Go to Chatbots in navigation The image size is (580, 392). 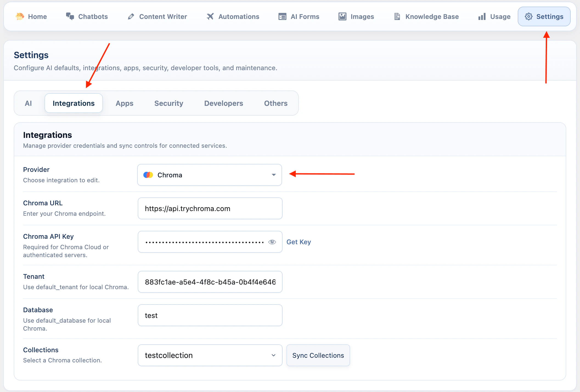(x=87, y=16)
